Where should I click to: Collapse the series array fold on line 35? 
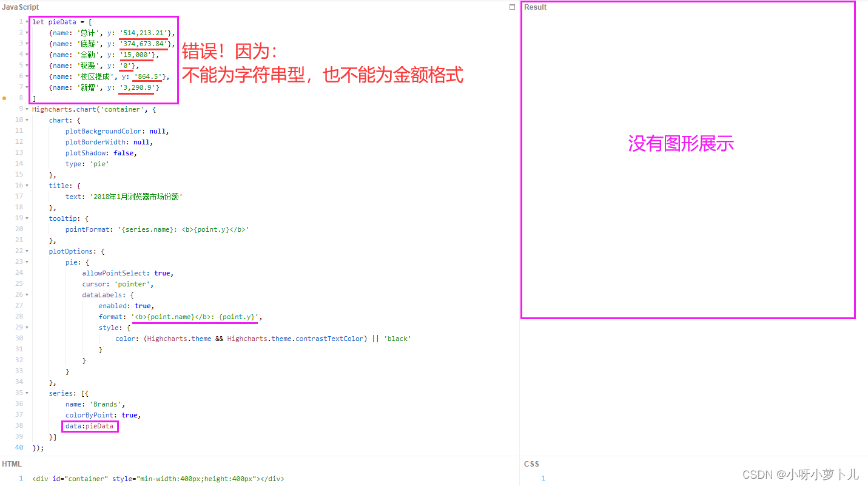click(27, 393)
